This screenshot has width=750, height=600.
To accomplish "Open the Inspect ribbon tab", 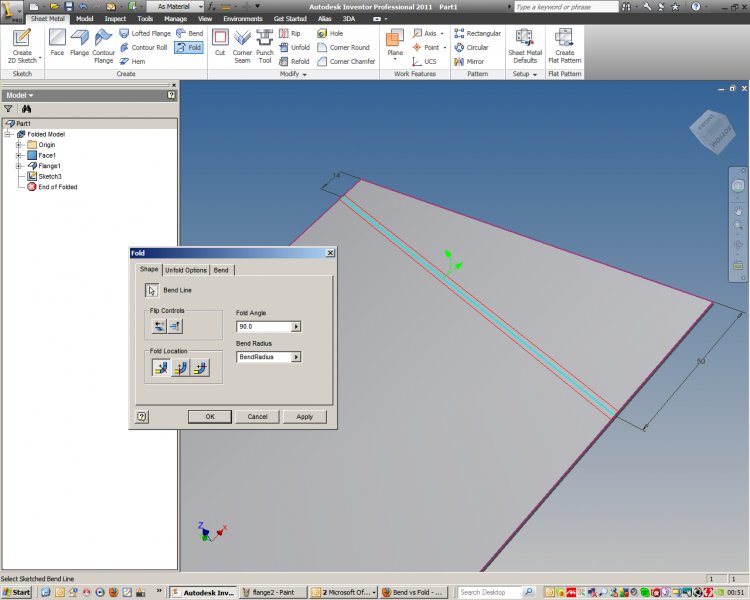I will click(115, 18).
